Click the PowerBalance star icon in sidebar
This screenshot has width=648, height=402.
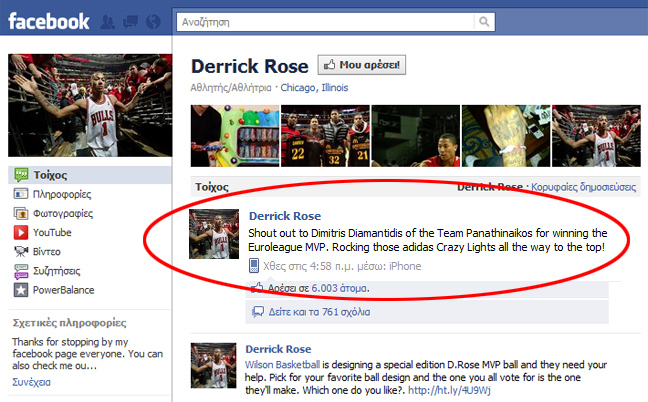click(x=22, y=290)
